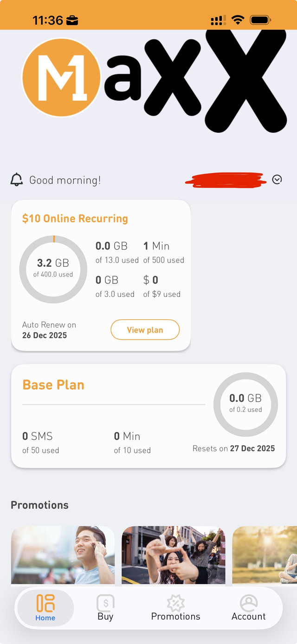Image resolution: width=297 pixels, height=644 pixels.
Task: Open the group selfie promotion thumbnail
Action: [x=173, y=555]
